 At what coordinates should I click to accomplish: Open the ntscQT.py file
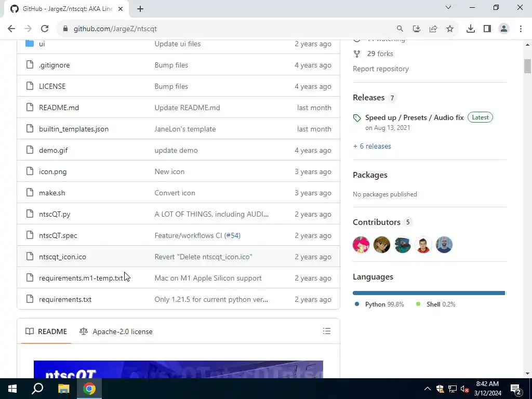55,214
